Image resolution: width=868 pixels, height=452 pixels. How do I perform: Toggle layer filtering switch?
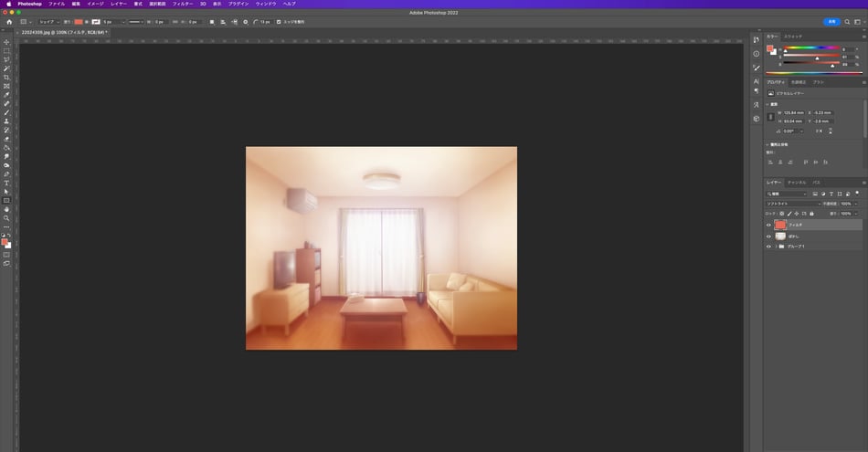(857, 193)
